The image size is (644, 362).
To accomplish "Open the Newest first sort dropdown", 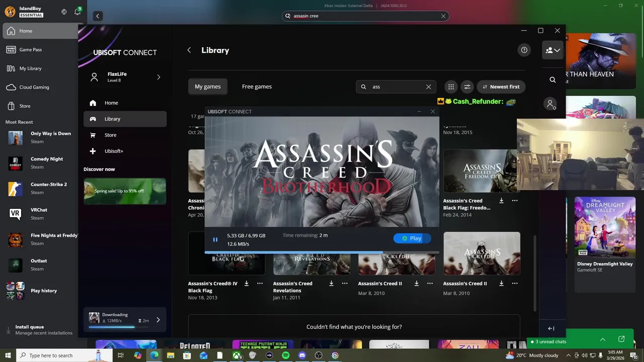I will pyautogui.click(x=501, y=86).
